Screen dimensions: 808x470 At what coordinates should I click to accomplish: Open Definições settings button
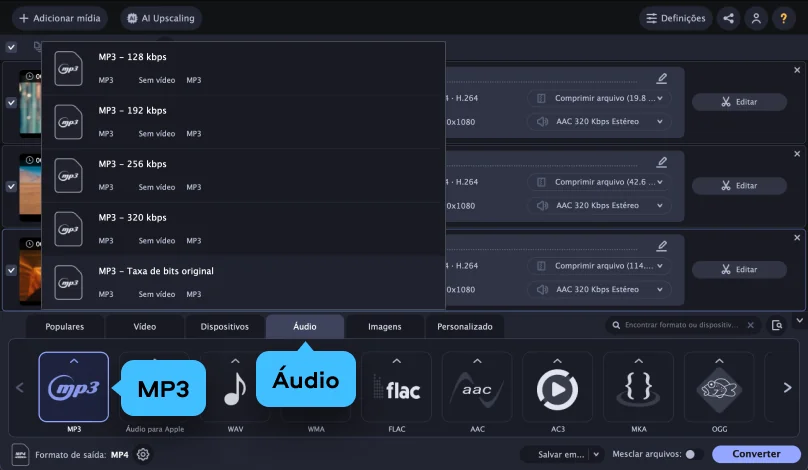676,19
